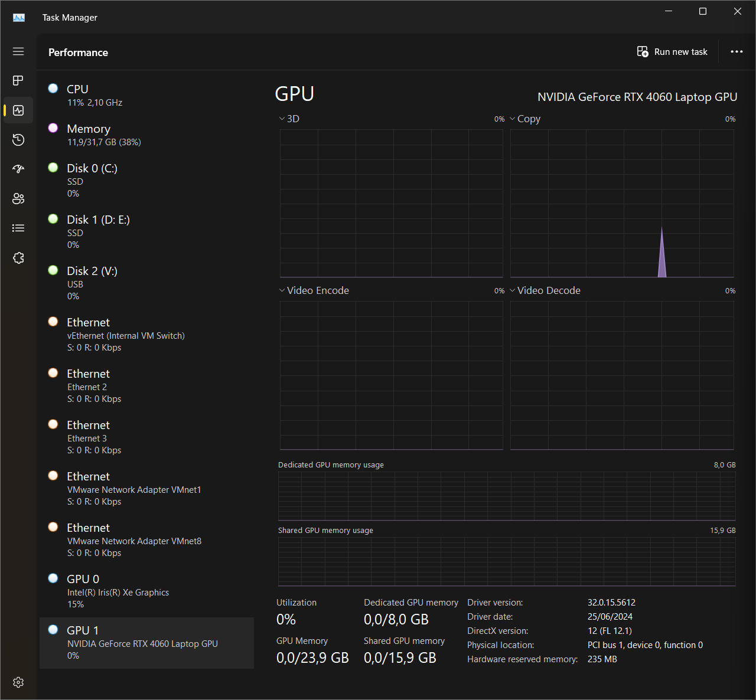Open the hamburger navigation menu
The width and height of the screenshot is (756, 700).
(18, 51)
